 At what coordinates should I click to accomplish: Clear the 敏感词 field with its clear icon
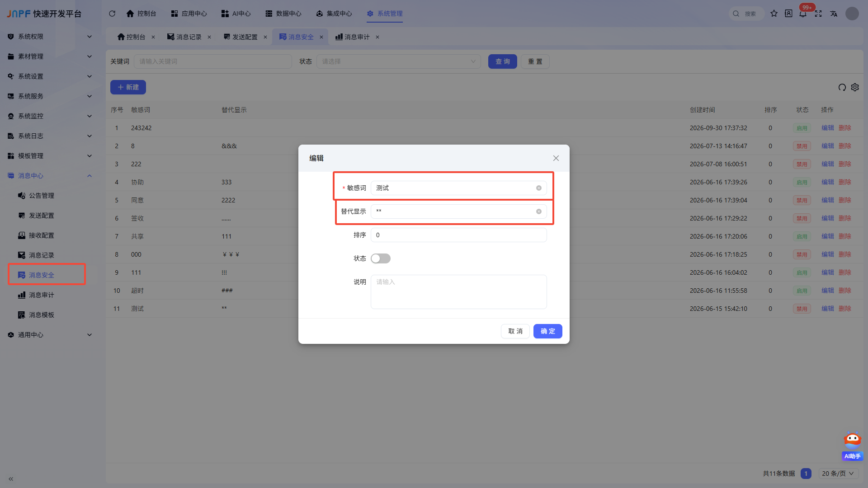(x=539, y=188)
